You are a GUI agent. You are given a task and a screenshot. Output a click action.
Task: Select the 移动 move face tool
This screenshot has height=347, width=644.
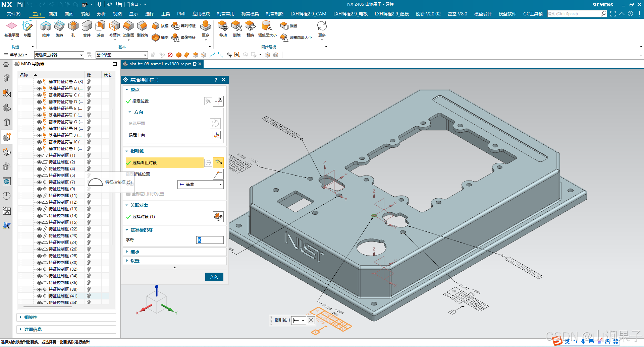click(x=223, y=29)
